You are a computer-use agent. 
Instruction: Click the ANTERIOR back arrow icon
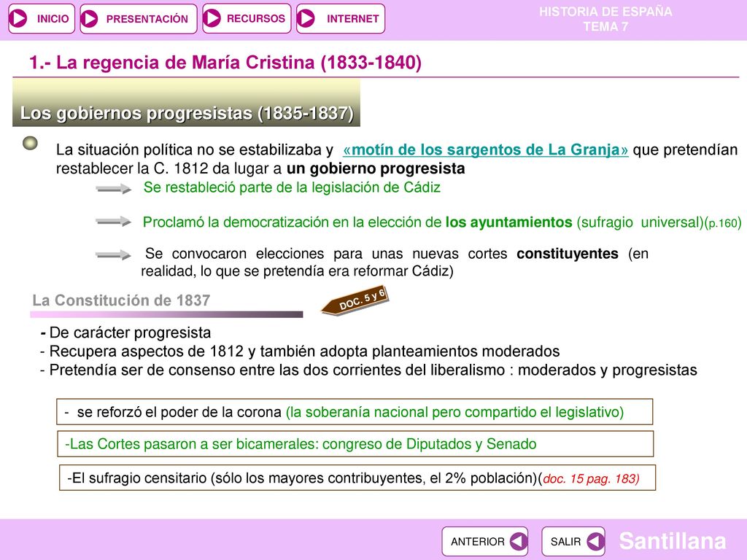518,541
